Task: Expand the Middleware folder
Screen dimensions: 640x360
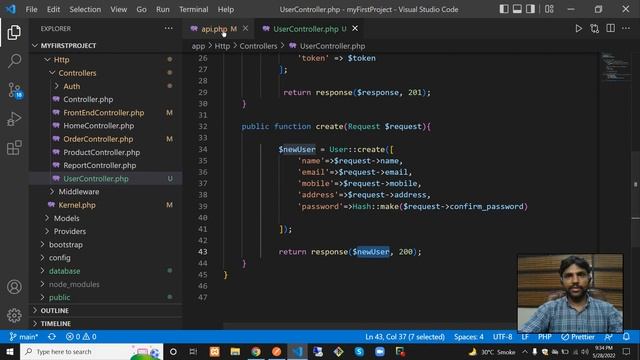Action: (x=106, y=191)
